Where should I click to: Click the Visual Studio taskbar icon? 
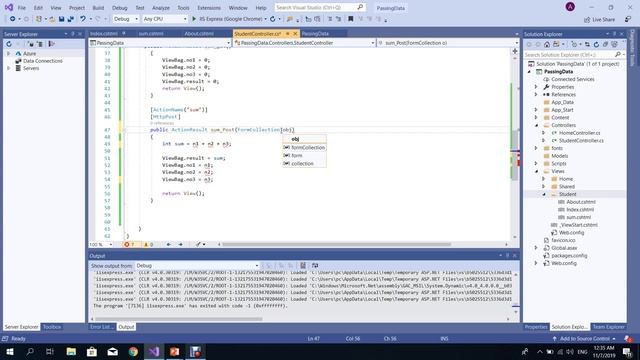point(154,351)
